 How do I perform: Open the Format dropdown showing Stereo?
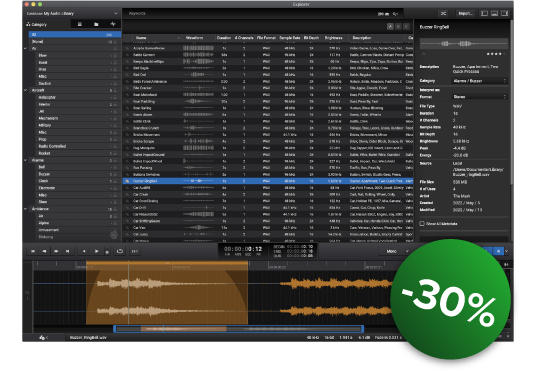pos(479,97)
